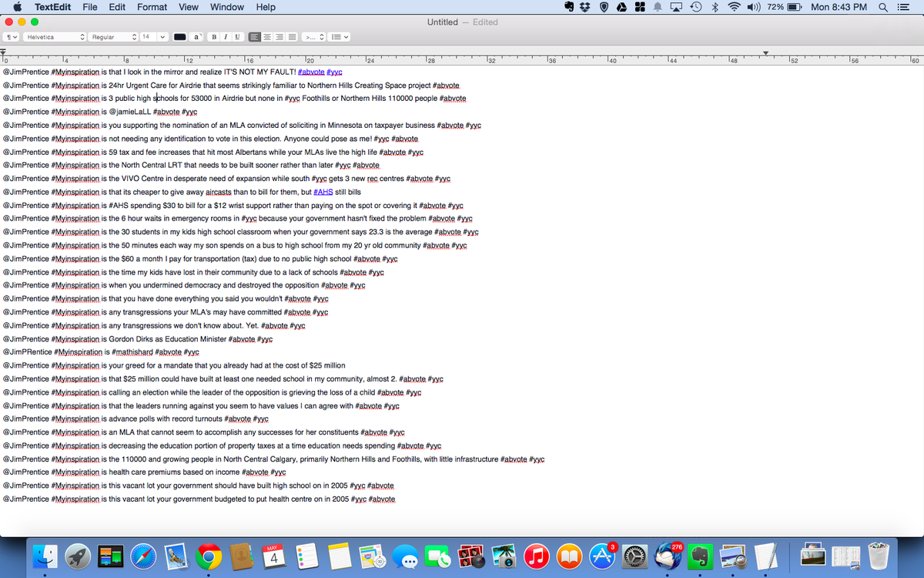This screenshot has width=924, height=578.
Task: Open the Help menu
Action: (266, 7)
